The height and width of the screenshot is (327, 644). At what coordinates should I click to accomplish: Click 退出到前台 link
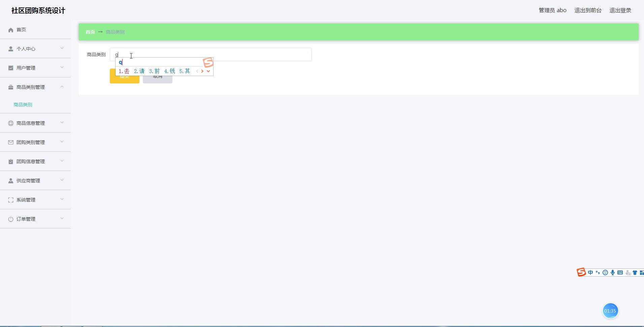click(588, 10)
